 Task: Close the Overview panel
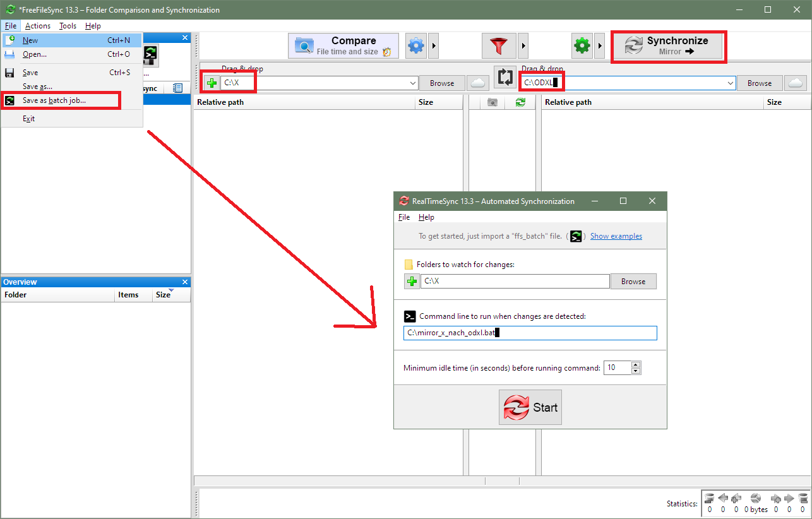coord(185,282)
